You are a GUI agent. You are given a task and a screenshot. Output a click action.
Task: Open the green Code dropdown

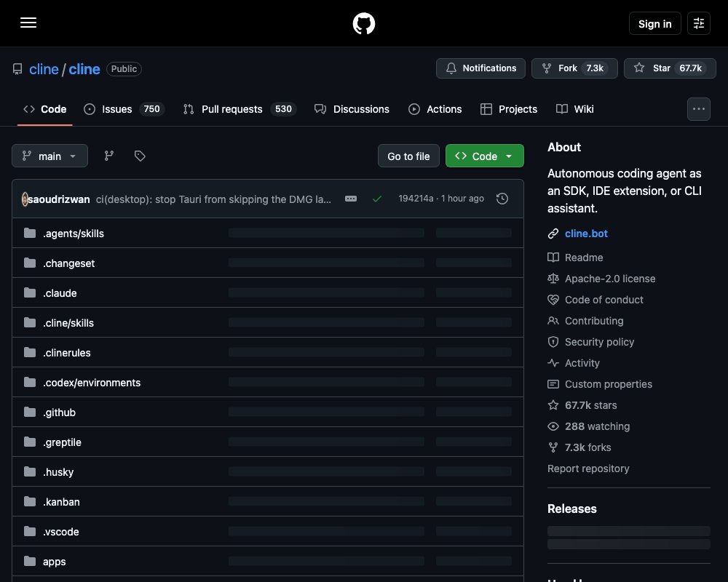[x=485, y=156]
